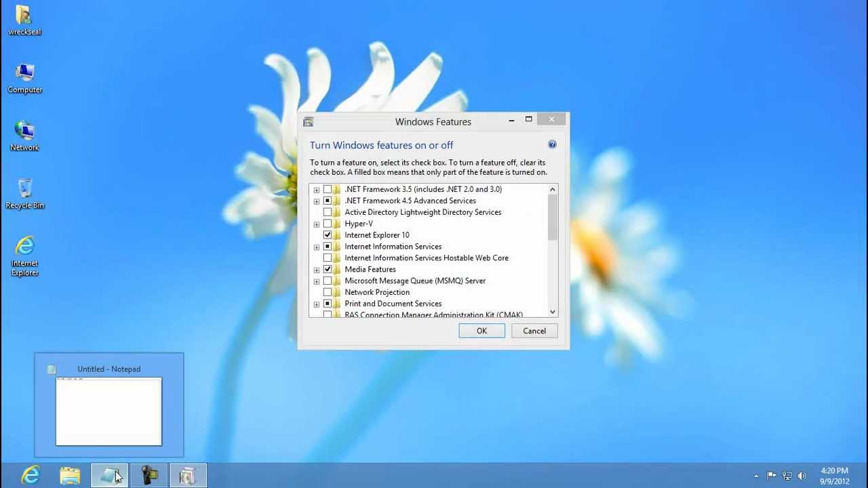Click the Windows Features help icon
Screen dimensions: 868x488
click(x=552, y=144)
